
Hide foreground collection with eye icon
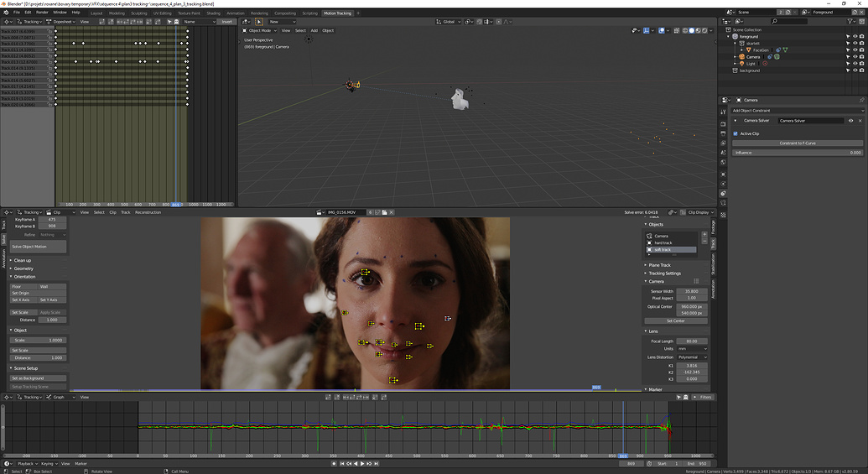(855, 37)
